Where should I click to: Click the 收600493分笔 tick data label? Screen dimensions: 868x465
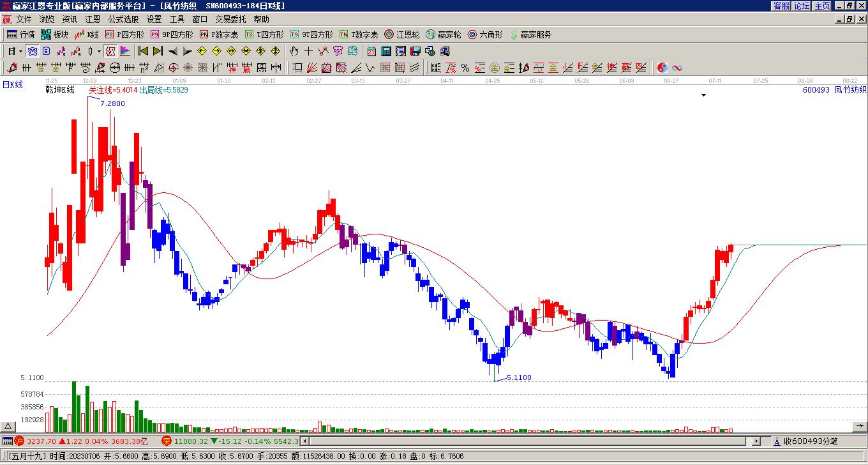[811, 441]
